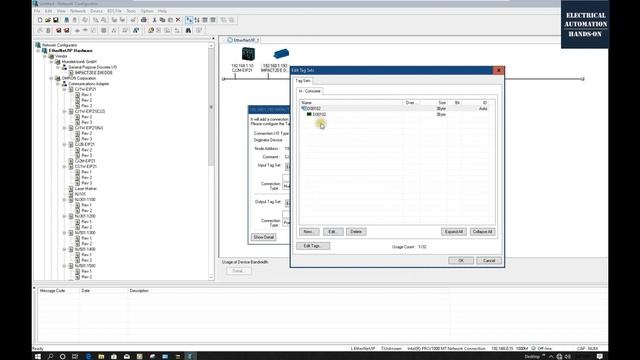Open the Edge browser from the taskbar

point(88,356)
